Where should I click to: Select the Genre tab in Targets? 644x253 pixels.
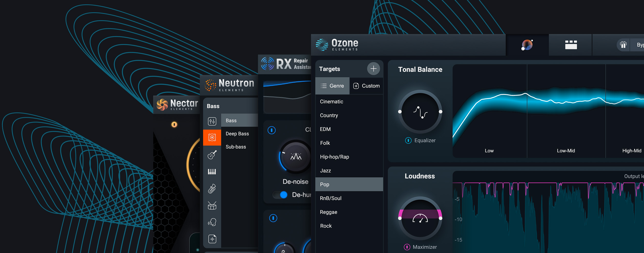332,86
